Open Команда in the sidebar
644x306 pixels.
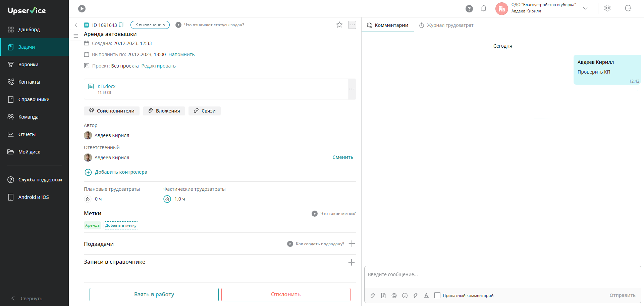pos(34,117)
